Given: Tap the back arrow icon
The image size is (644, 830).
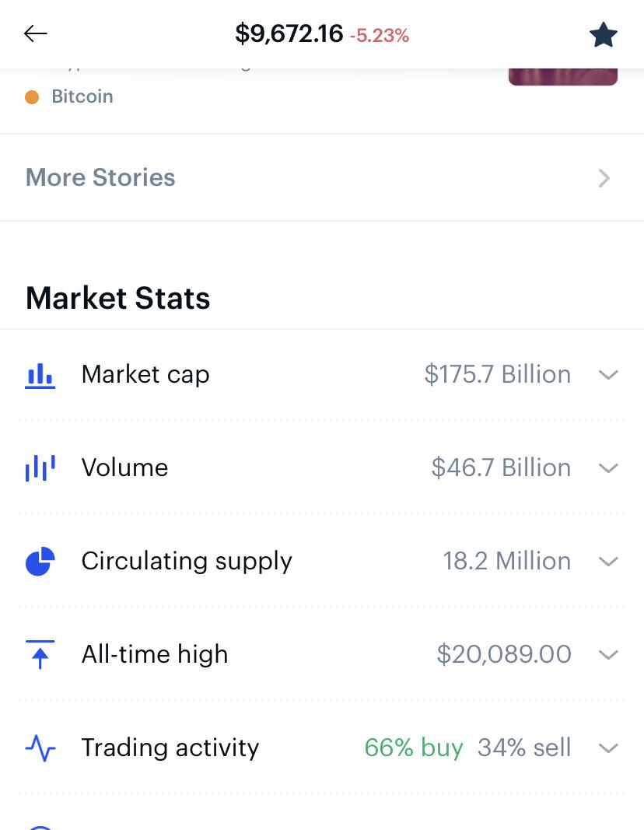Looking at the screenshot, I should [36, 33].
